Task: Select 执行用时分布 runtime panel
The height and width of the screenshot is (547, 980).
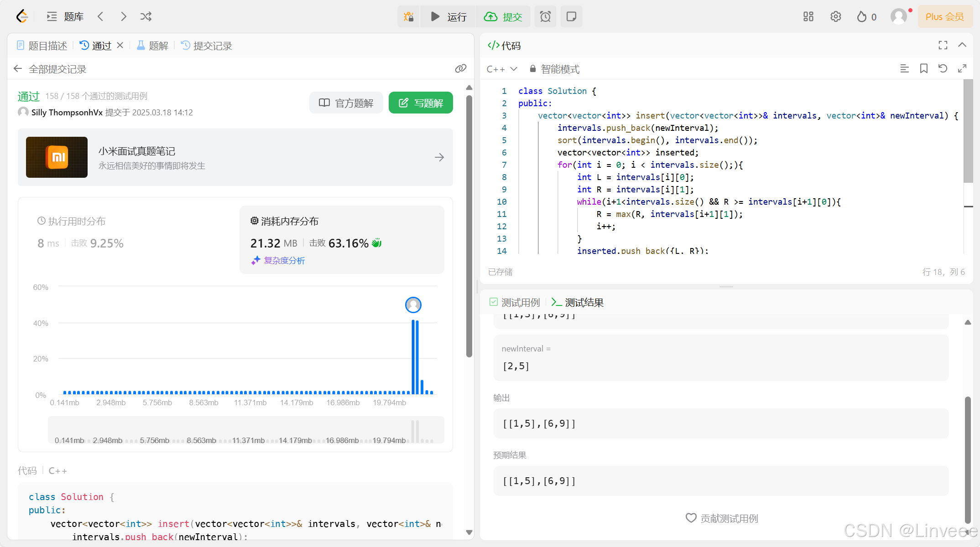Action: pyautogui.click(x=129, y=239)
